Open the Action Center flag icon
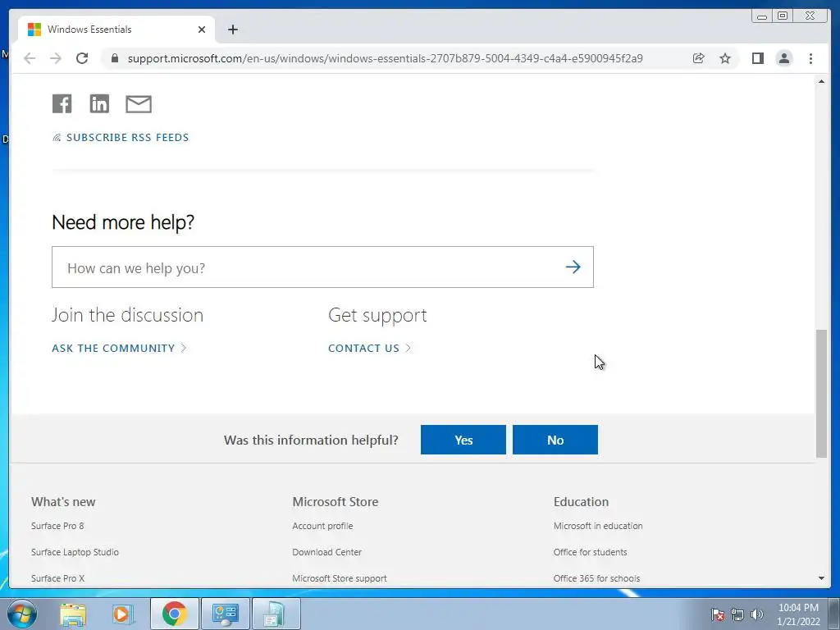 click(718, 614)
